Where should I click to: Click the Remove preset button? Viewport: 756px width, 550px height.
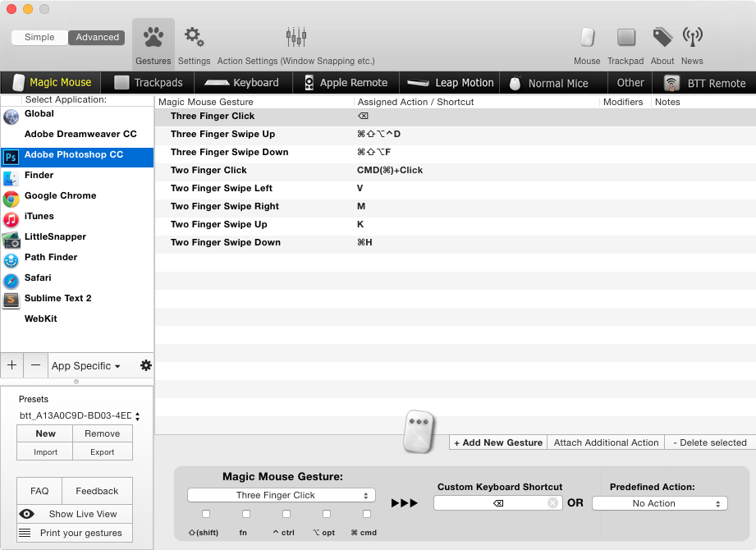coord(103,433)
